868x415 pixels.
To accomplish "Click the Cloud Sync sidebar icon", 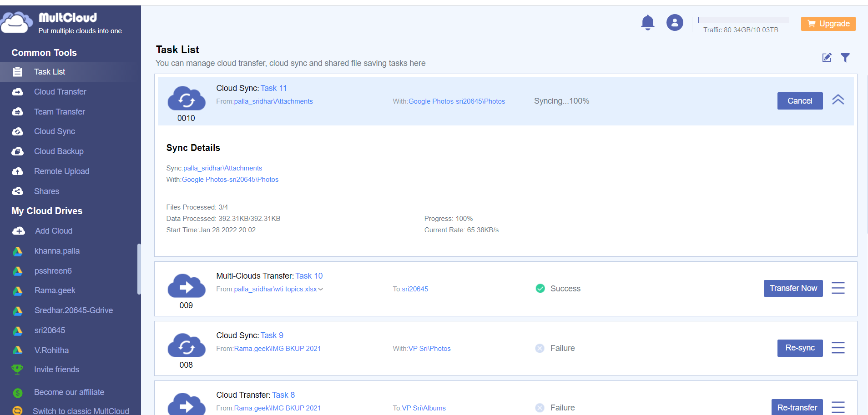I will coord(17,131).
